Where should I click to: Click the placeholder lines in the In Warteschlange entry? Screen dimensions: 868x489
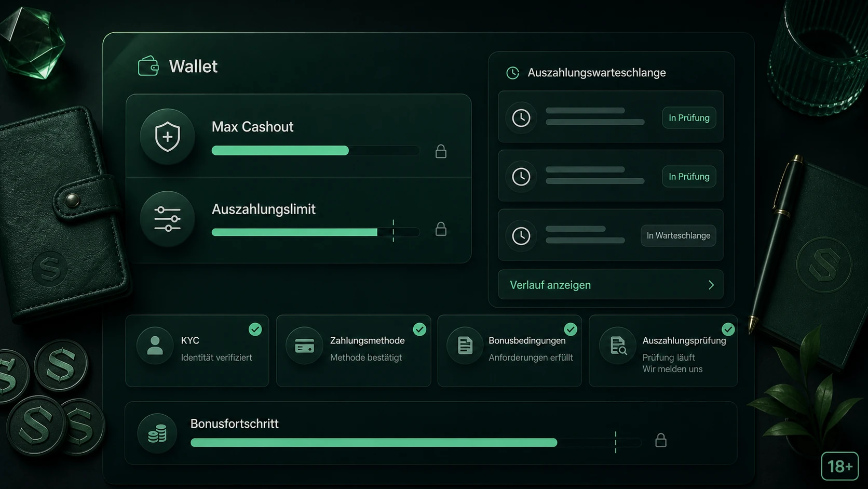585,235
